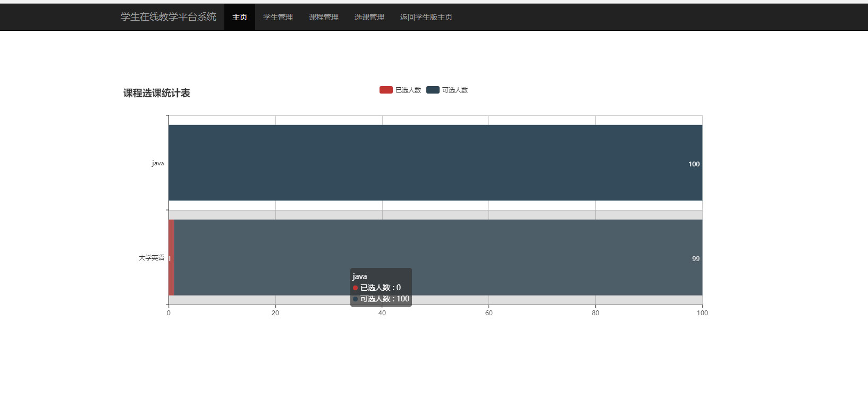This screenshot has width=868, height=404.
Task: Click the 0 x-axis tick label
Action: tap(168, 313)
